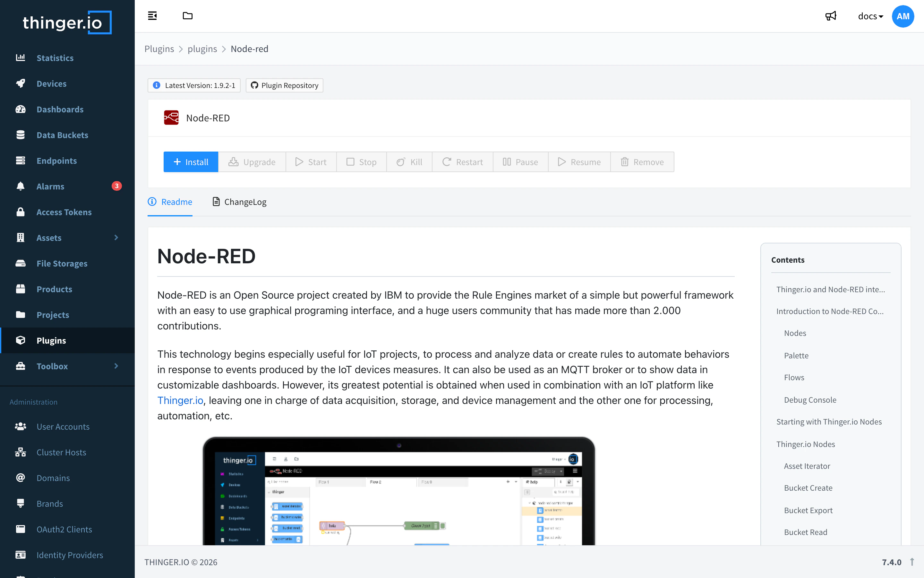The width and height of the screenshot is (924, 578).
Task: Switch to the ChangeLog tab
Action: pos(239,202)
